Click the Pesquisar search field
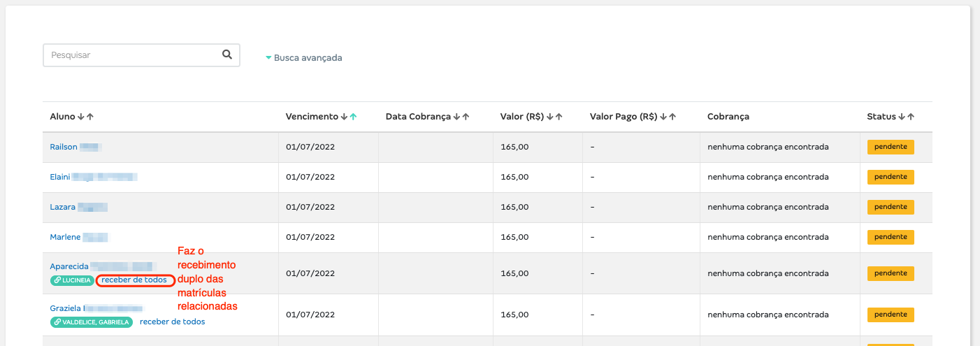Screen dimensions: 980x346 click(131, 55)
